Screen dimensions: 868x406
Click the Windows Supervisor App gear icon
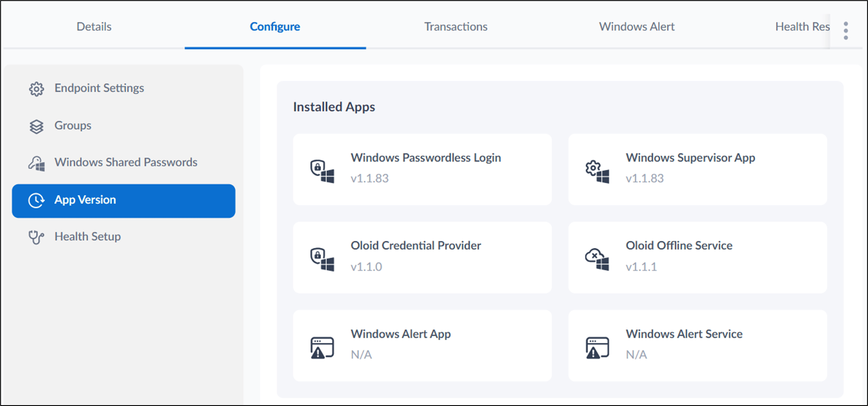click(597, 171)
